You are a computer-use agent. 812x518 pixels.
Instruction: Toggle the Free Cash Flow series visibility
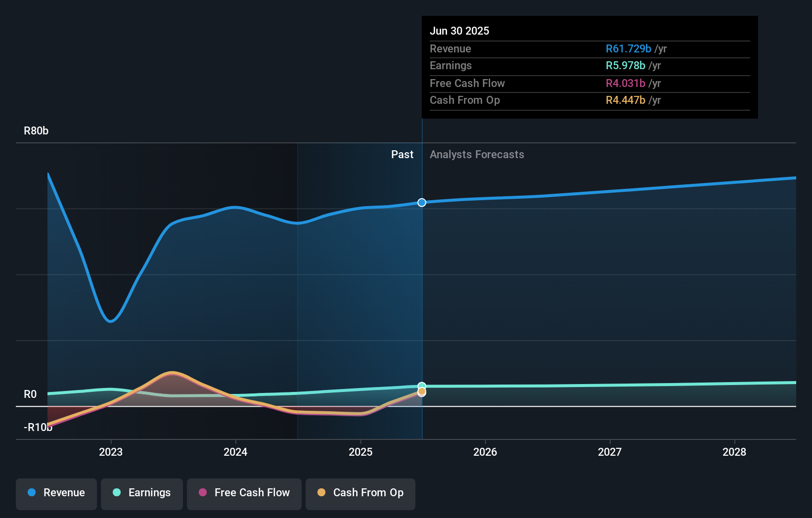[244, 493]
